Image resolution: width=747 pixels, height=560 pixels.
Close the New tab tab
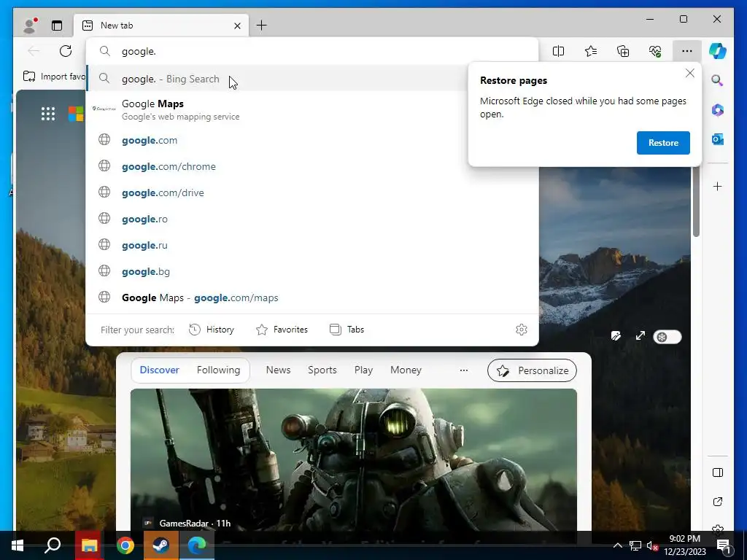pos(237,26)
